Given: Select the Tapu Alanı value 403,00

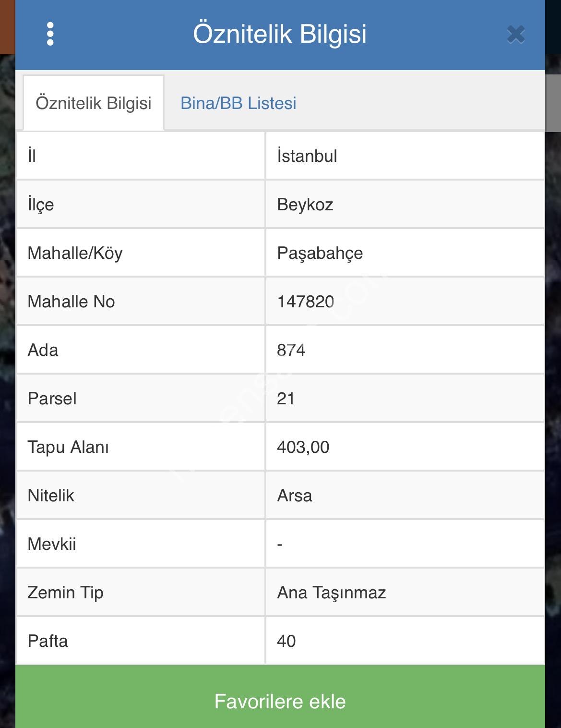Looking at the screenshot, I should point(303,447).
